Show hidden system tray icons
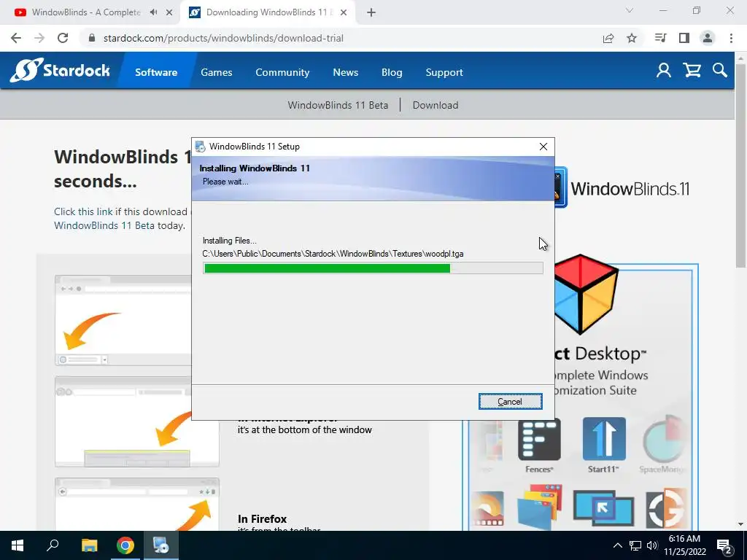 617,545
